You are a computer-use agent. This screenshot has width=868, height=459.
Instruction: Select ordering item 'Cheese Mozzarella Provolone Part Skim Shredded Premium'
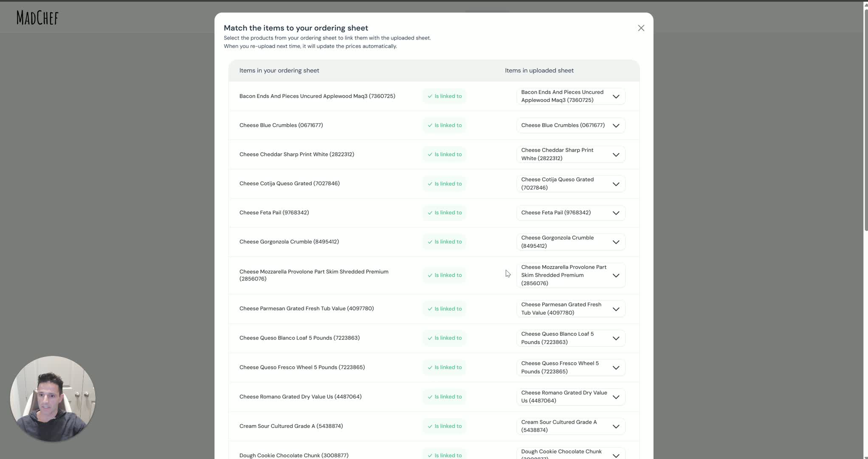pyautogui.click(x=314, y=275)
